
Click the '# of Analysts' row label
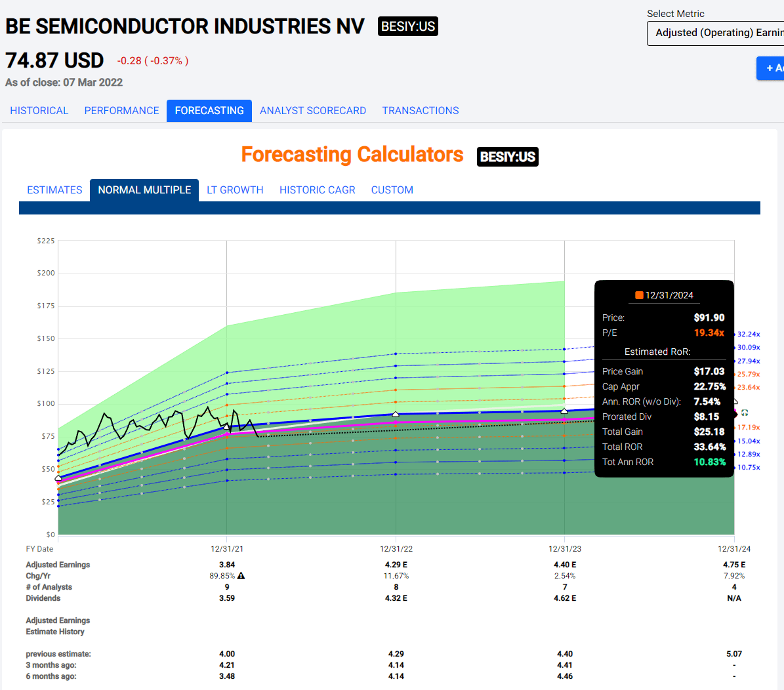point(49,587)
